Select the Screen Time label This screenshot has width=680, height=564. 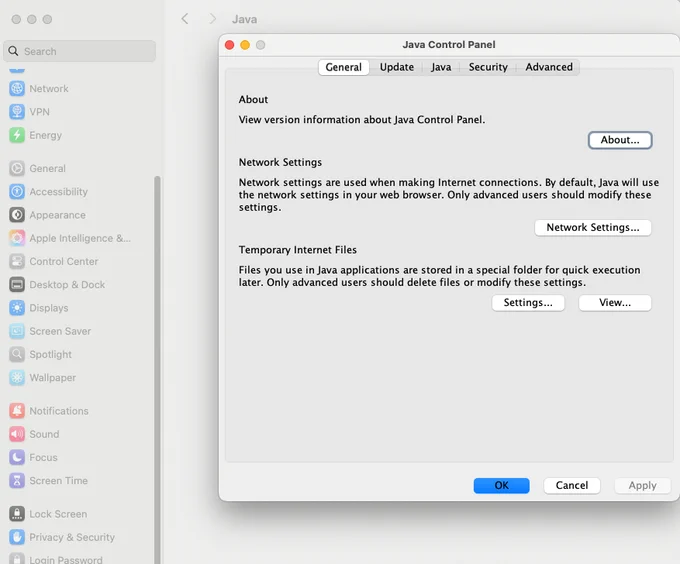[59, 481]
